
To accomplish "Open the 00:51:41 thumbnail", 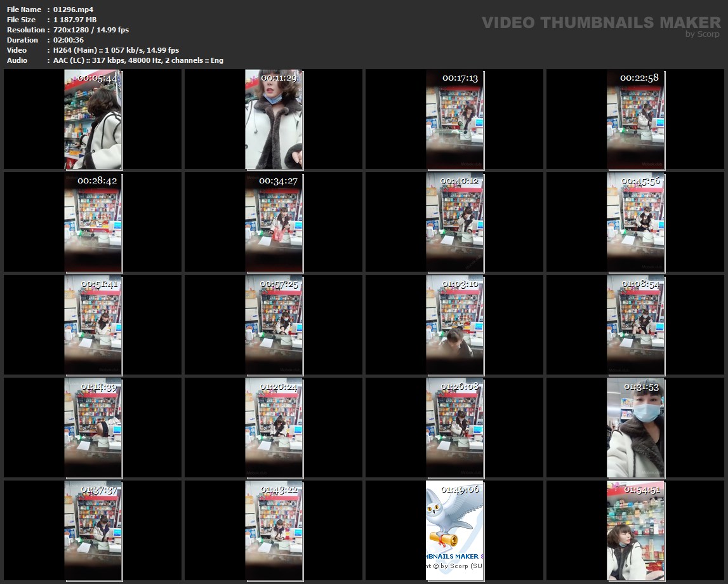I will coord(93,325).
